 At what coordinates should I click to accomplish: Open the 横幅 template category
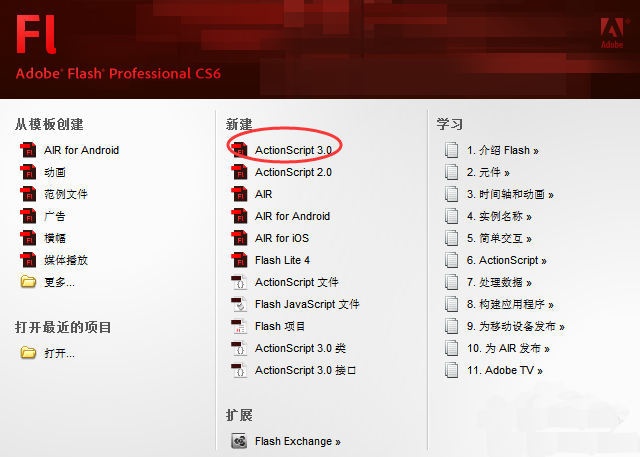55,238
